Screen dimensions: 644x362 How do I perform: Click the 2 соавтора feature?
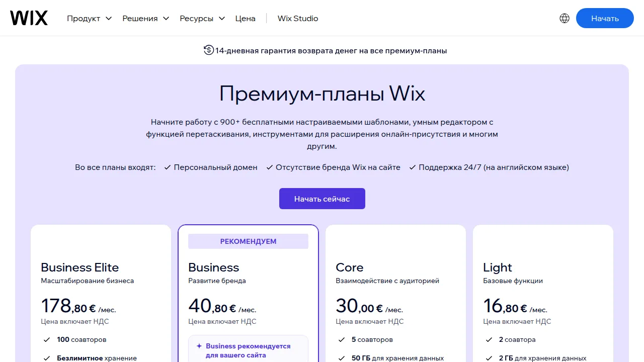coord(517,339)
